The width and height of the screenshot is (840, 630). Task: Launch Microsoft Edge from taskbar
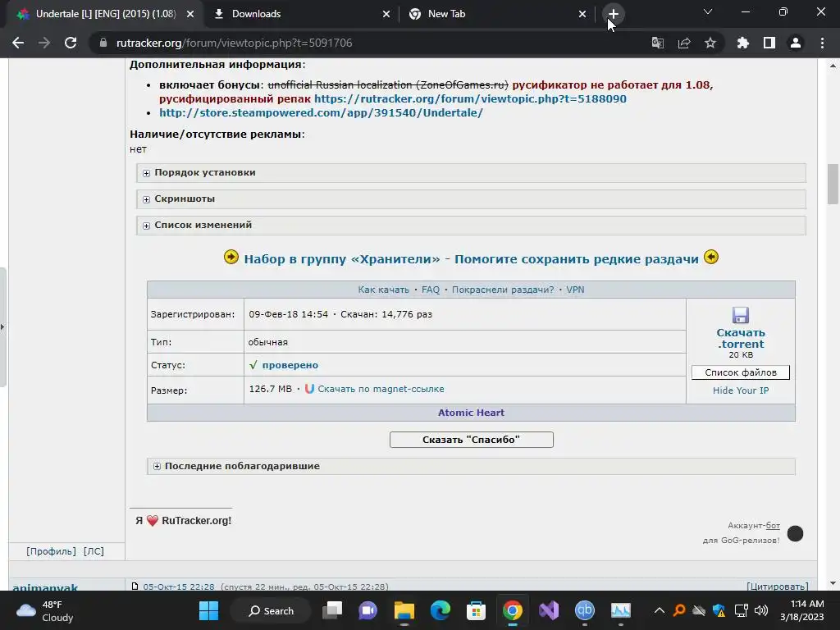(x=441, y=610)
